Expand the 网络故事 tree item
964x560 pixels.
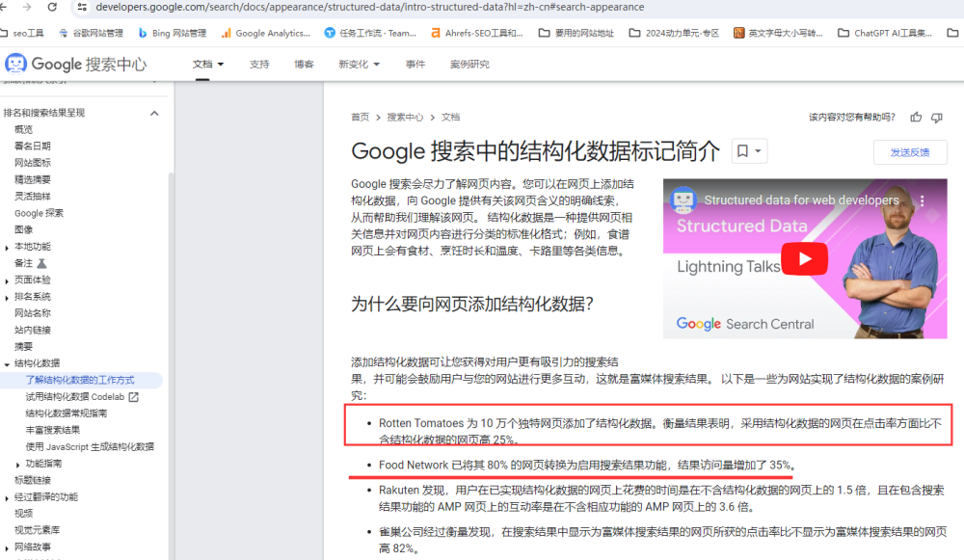7,548
